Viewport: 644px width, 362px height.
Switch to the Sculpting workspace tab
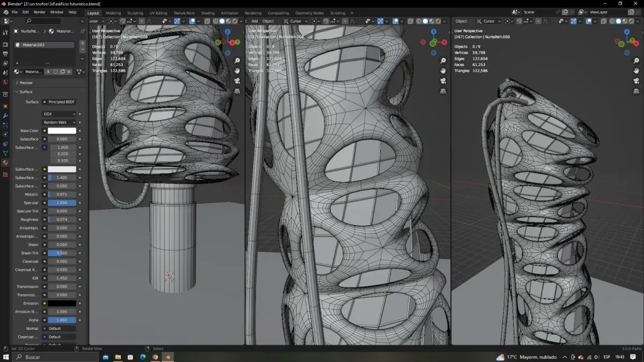[x=135, y=13]
